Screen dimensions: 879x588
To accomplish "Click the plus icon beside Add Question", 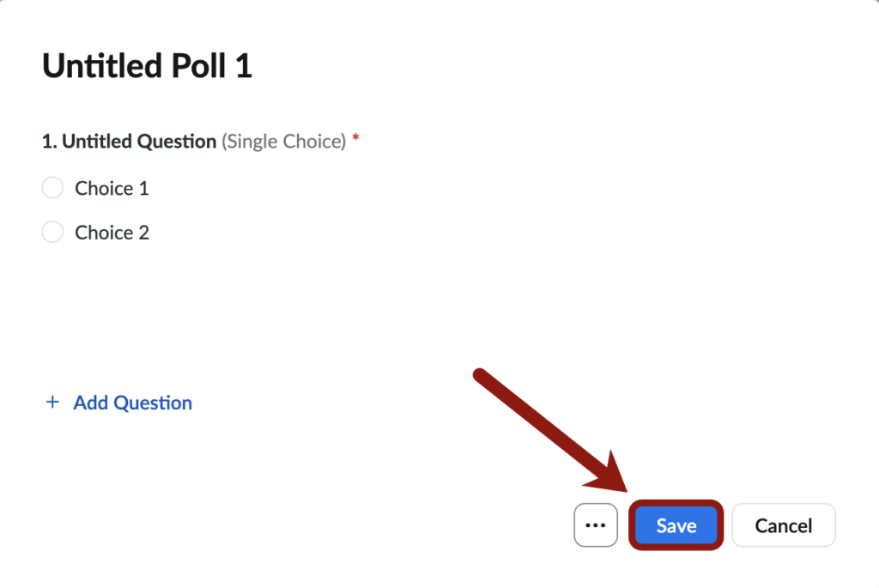I will pyautogui.click(x=52, y=402).
